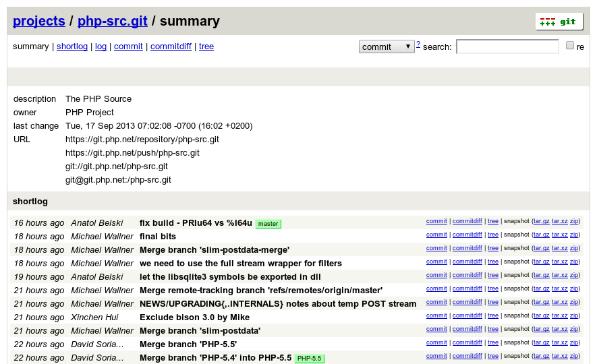This screenshot has height=364, width=597.
Task: Open 'Exclude bison 3.0 by Mike' commit title
Action: (194, 317)
